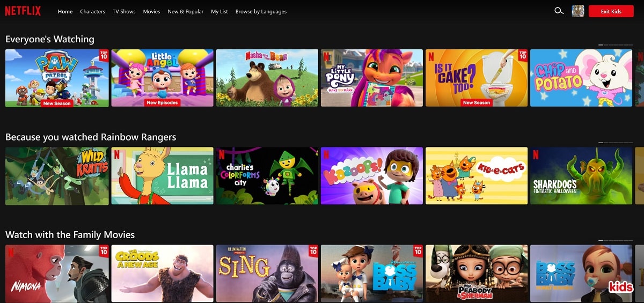The image size is (644, 303).
Task: Open My List
Action: (219, 11)
